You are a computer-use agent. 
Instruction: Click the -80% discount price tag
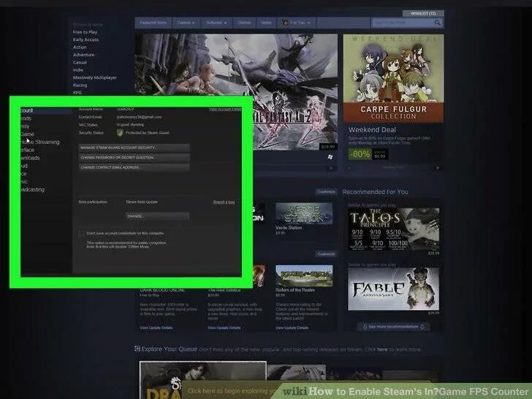360,154
